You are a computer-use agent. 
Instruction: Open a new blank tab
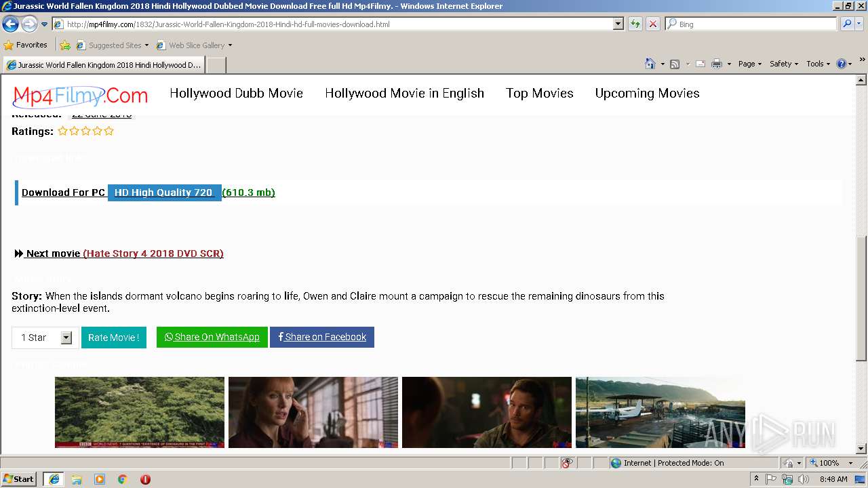click(216, 65)
